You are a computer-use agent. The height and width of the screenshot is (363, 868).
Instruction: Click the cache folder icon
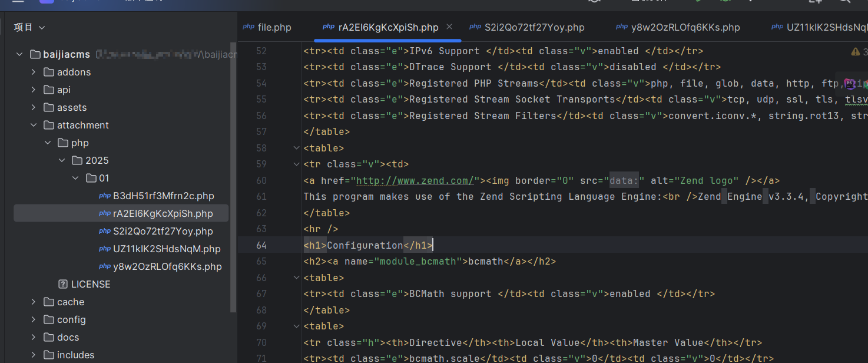49,302
